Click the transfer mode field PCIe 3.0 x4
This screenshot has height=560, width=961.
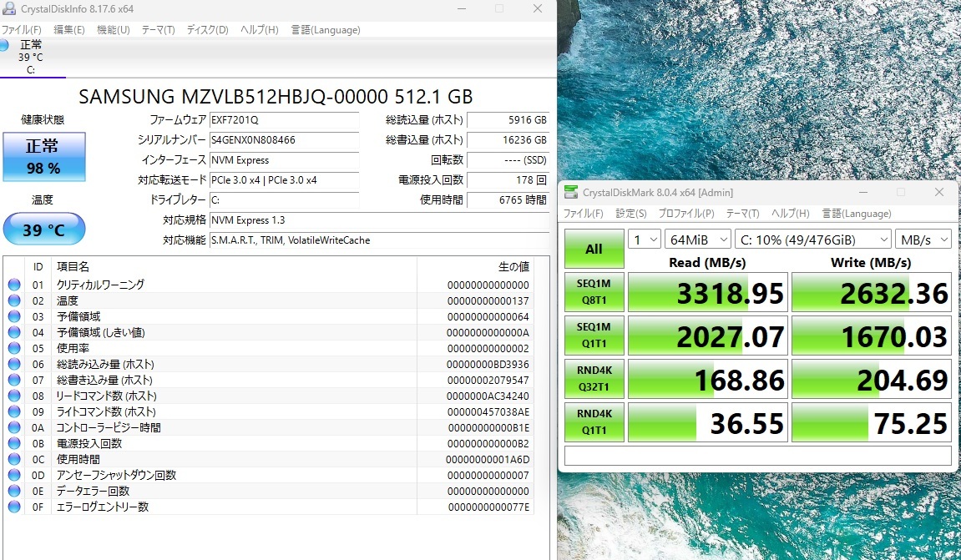284,180
